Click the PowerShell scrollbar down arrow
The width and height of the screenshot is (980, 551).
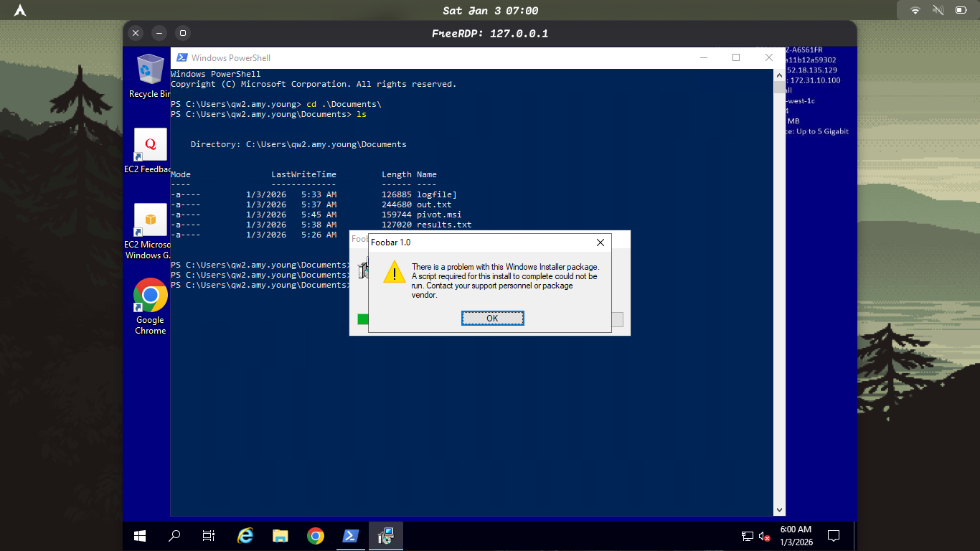[780, 510]
